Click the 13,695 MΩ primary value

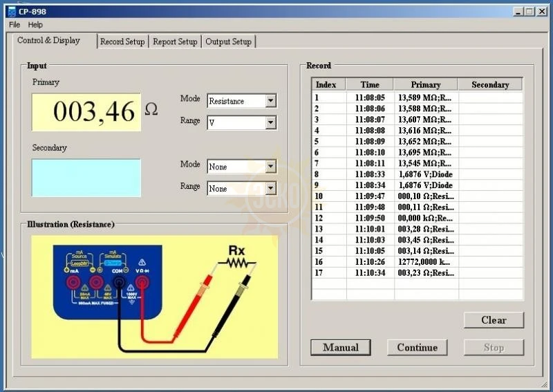[x=424, y=152]
